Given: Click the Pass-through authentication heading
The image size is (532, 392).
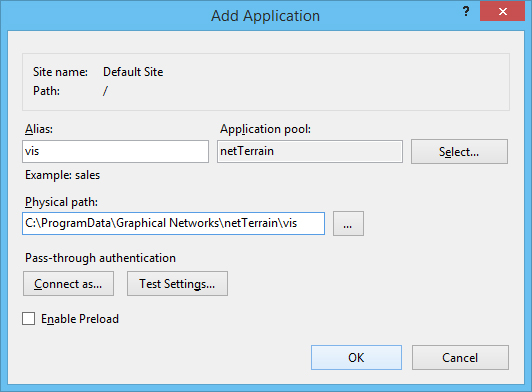Looking at the screenshot, I should pyautogui.click(x=100, y=258).
